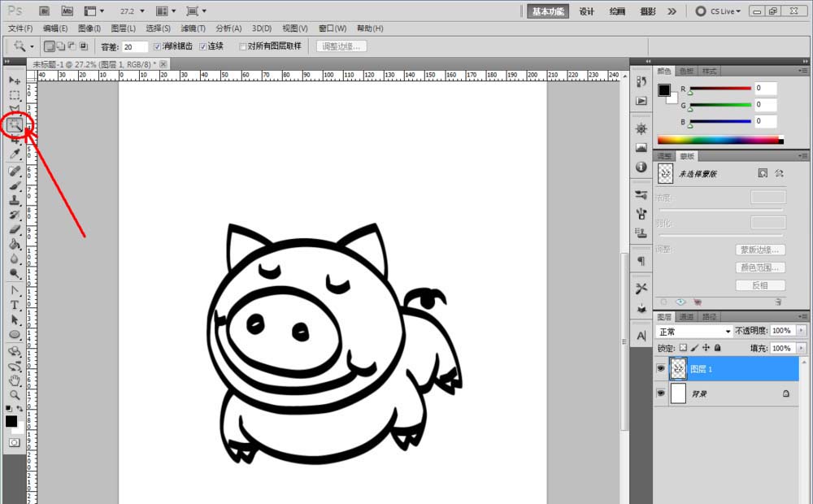The image size is (813, 504).
Task: Select the Blur tool
Action: coord(15,259)
